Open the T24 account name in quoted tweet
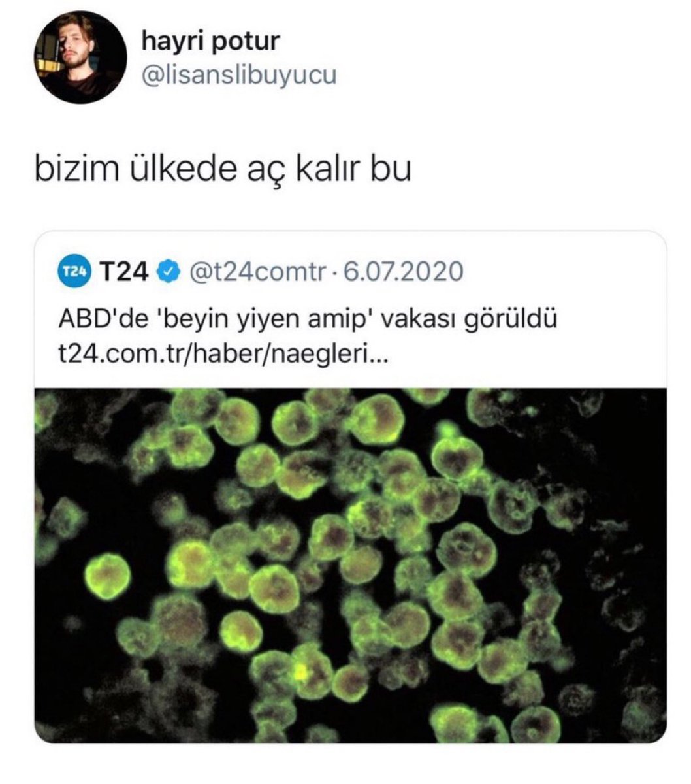This screenshot has width=691, height=784. (x=123, y=271)
